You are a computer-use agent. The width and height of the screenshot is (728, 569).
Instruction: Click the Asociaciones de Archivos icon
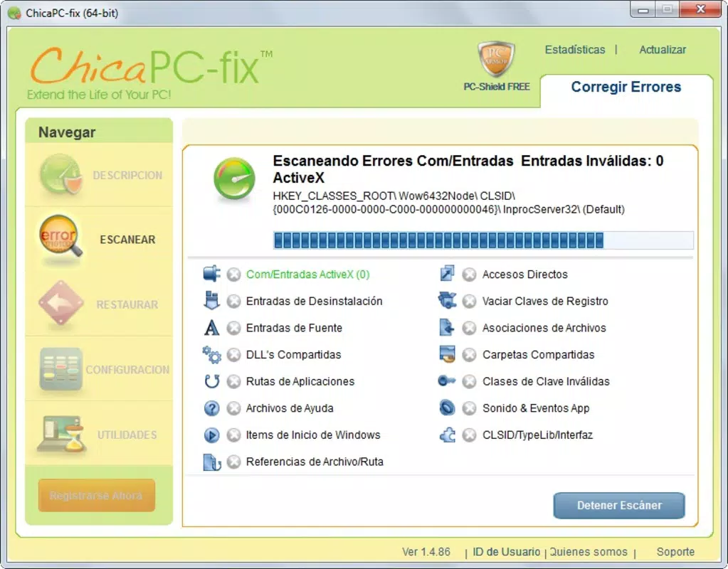pos(447,327)
